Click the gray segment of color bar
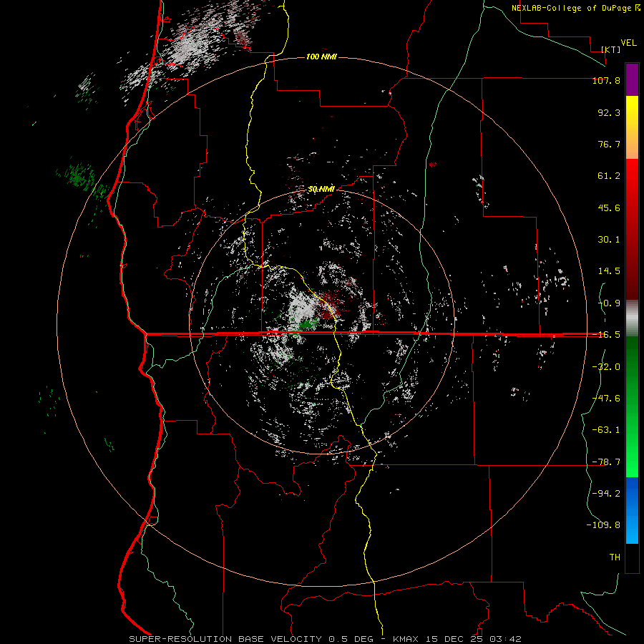 pyautogui.click(x=632, y=318)
